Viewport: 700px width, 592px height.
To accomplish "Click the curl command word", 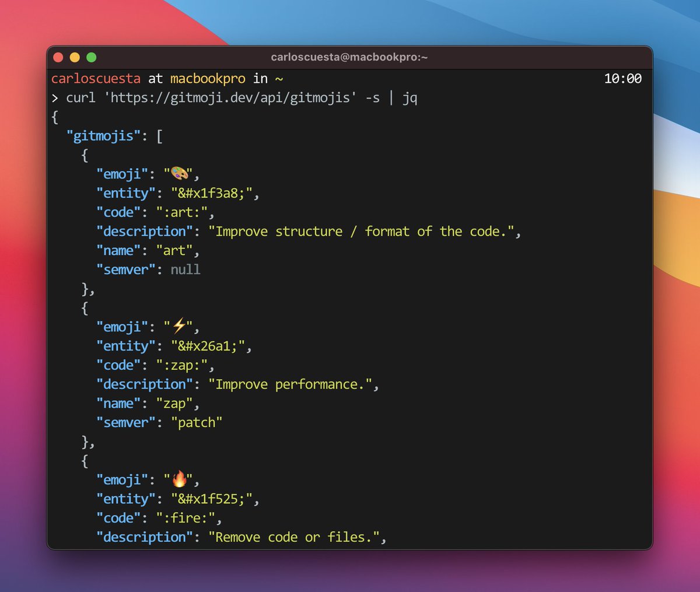I will (80, 98).
